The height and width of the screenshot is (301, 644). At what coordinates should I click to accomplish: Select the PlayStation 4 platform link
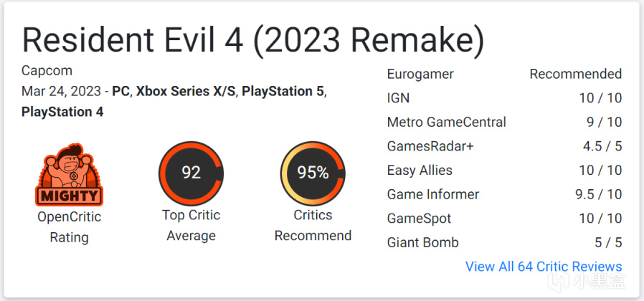[x=62, y=112]
